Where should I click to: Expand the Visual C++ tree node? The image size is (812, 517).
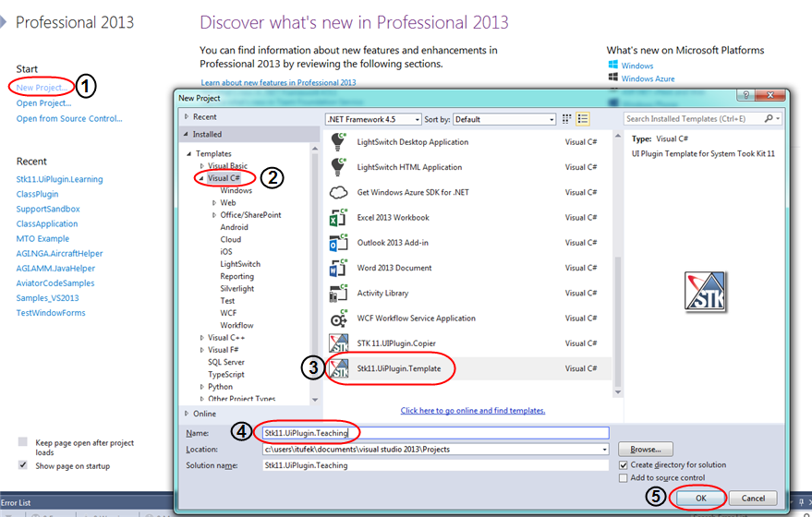click(x=201, y=338)
